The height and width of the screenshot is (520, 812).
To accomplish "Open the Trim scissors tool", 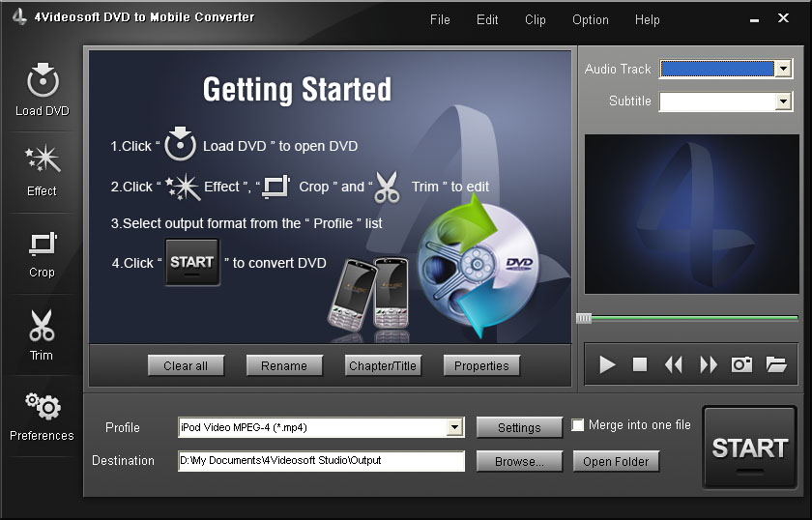I will click(x=42, y=327).
